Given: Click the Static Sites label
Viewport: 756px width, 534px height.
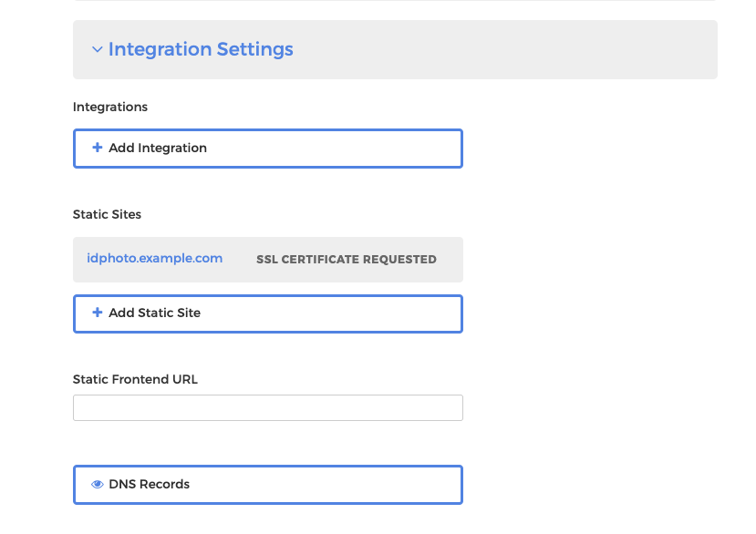Looking at the screenshot, I should pyautogui.click(x=107, y=214).
